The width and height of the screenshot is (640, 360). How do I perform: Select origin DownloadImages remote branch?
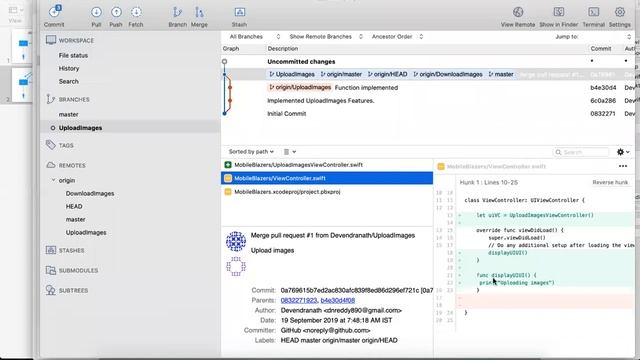coord(90,193)
